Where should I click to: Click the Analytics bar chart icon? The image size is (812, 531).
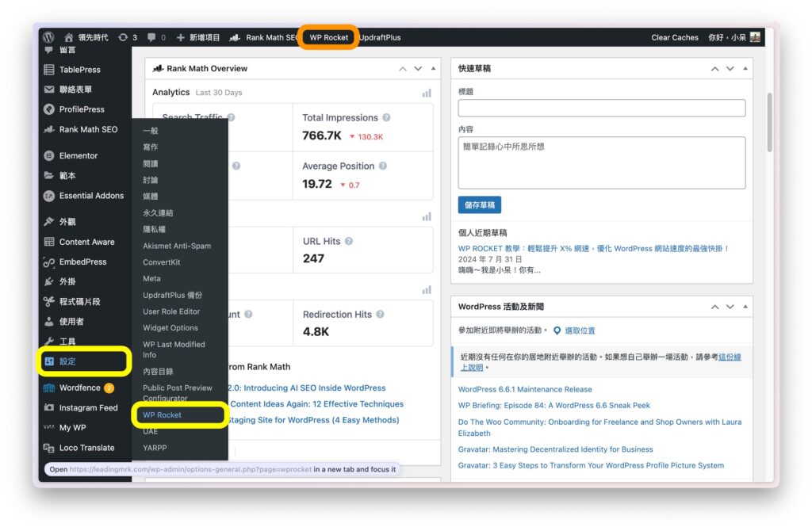coord(427,94)
